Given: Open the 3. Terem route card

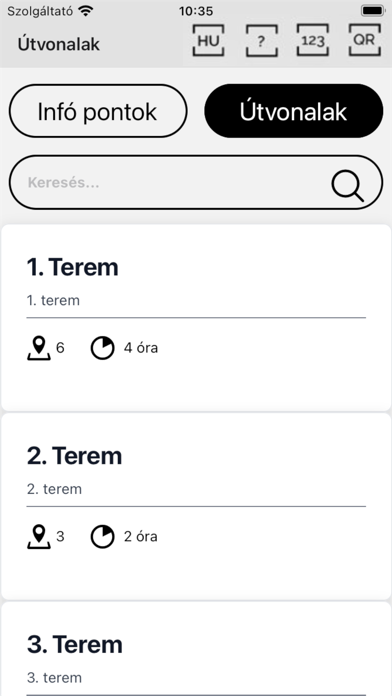Looking at the screenshot, I should [x=196, y=649].
